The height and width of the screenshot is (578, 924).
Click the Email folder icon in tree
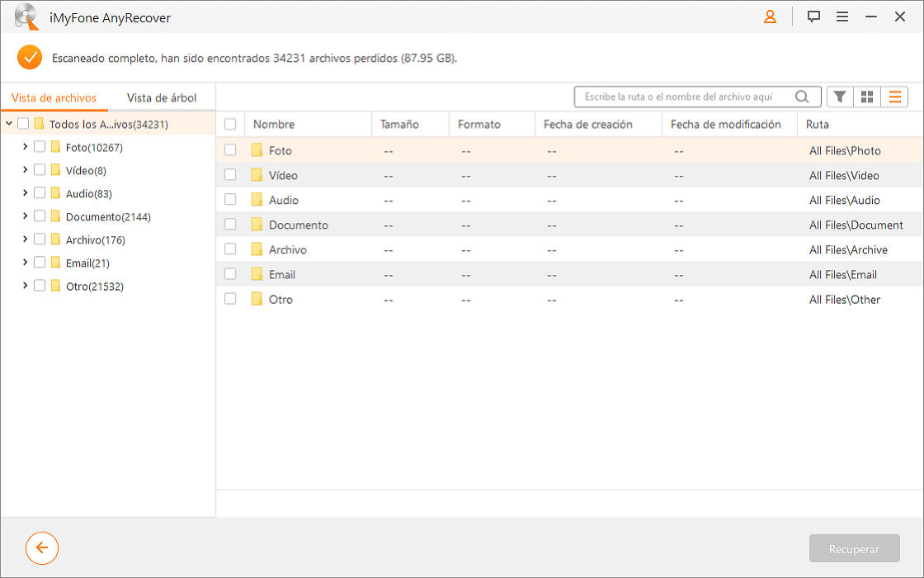point(55,262)
